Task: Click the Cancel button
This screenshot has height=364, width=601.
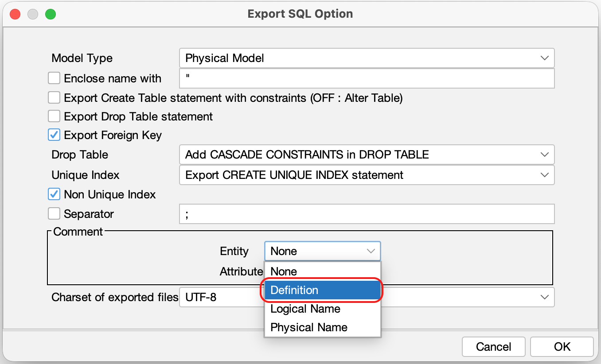Action: (x=493, y=347)
